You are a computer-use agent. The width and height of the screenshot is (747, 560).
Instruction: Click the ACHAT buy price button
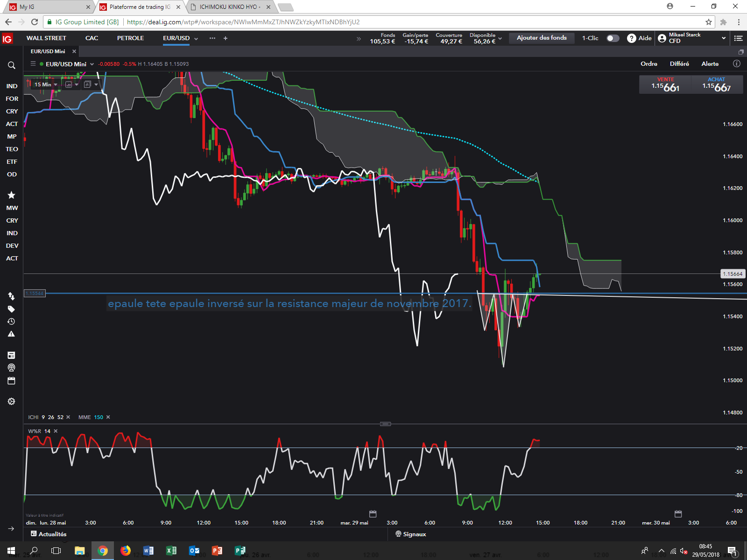[717, 84]
